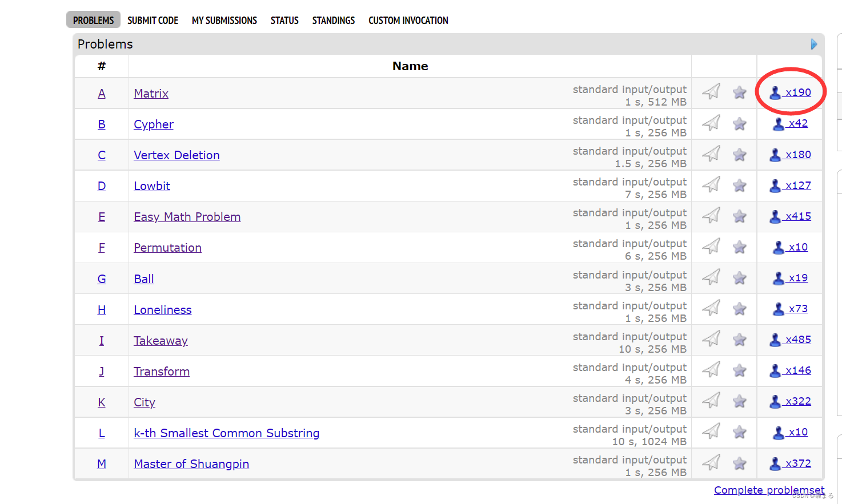Star icon for k-th Smallest Common Substring
The image size is (842, 504).
click(x=740, y=432)
